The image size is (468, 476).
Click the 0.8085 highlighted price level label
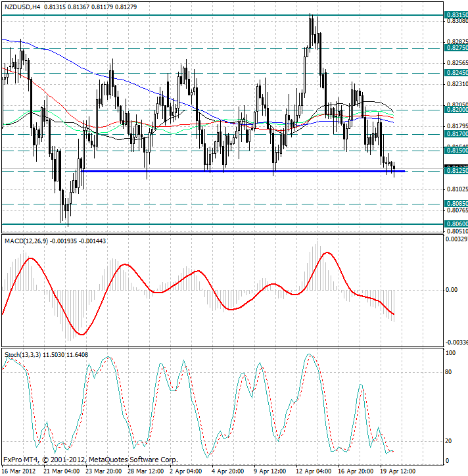click(x=456, y=203)
